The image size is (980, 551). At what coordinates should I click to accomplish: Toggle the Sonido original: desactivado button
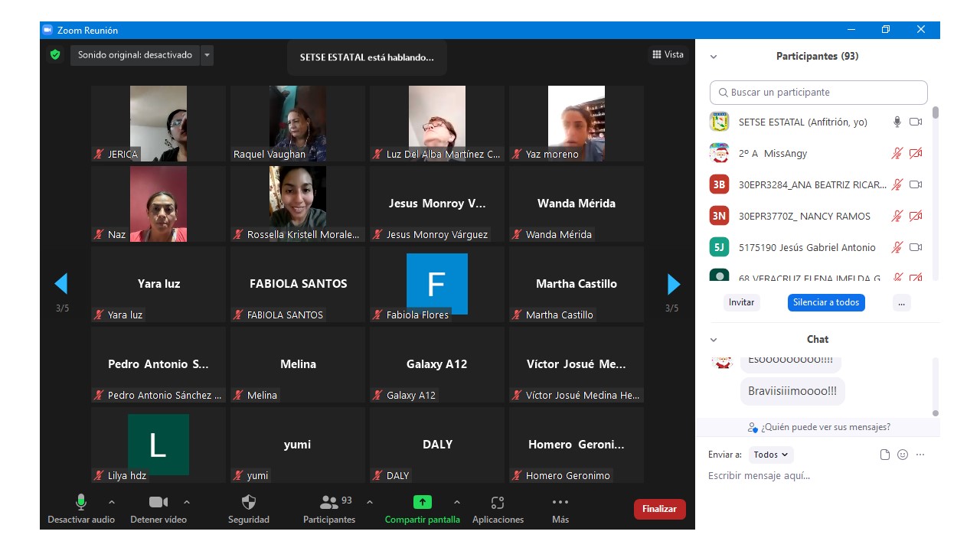click(x=135, y=55)
